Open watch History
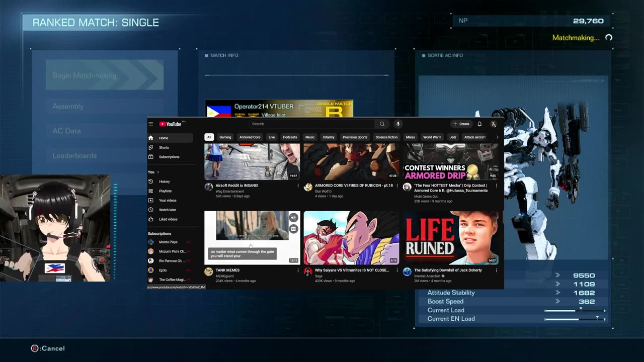 (170, 182)
